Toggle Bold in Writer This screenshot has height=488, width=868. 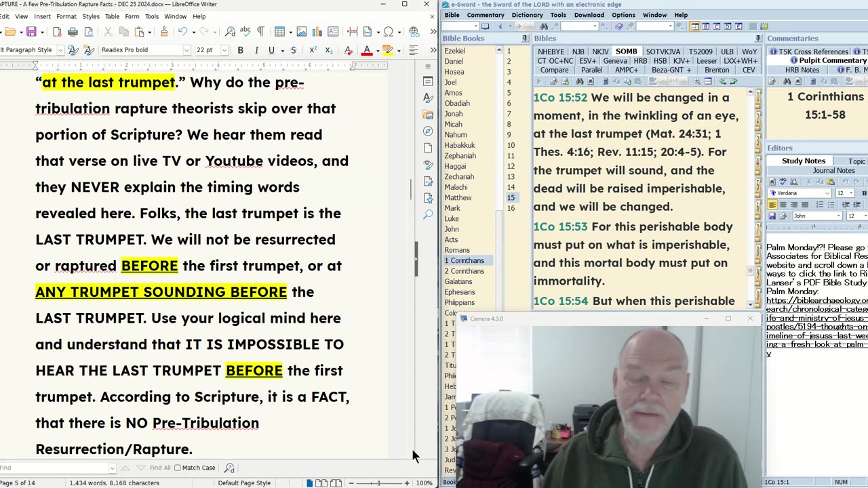(x=240, y=50)
